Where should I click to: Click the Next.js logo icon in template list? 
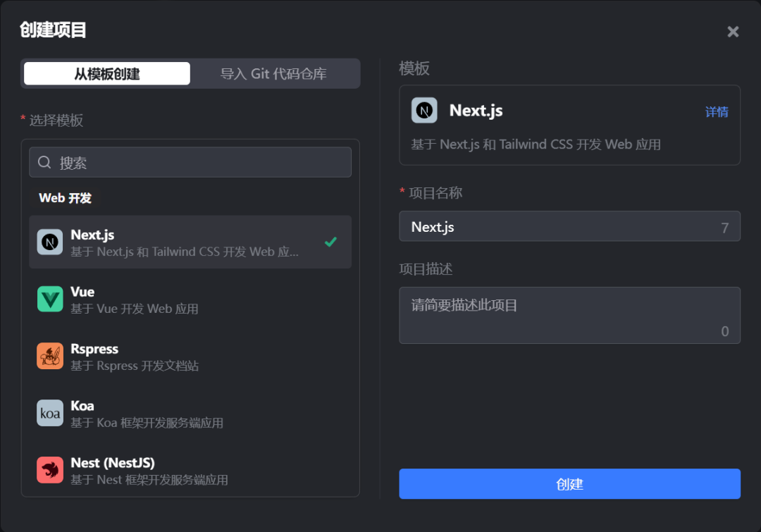pos(50,242)
